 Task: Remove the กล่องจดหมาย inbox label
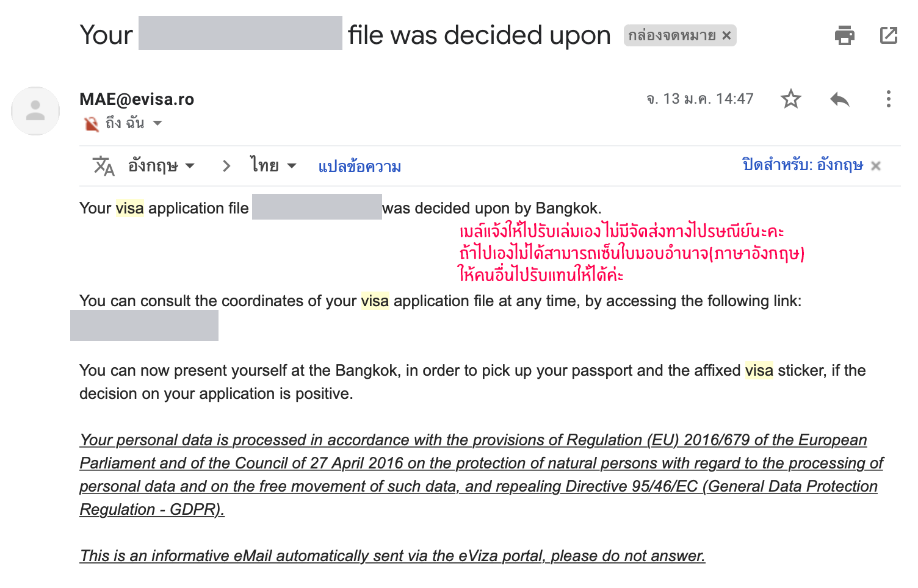(x=726, y=35)
